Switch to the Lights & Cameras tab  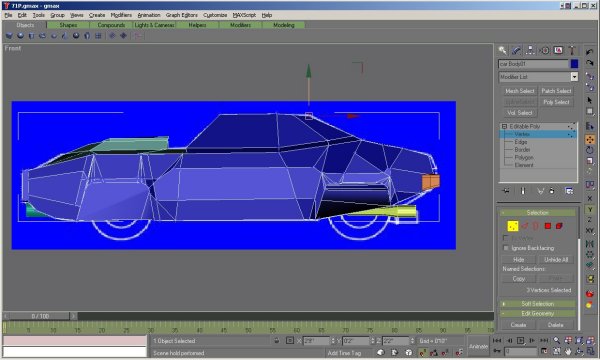154,25
